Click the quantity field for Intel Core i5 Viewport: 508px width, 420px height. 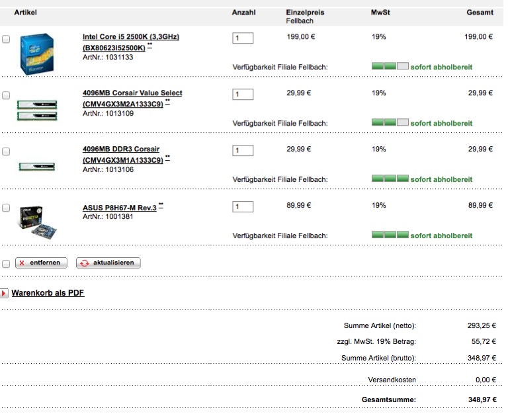[243, 38]
